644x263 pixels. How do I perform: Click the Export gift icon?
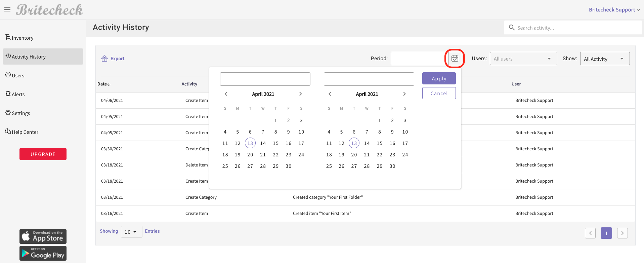click(x=104, y=59)
